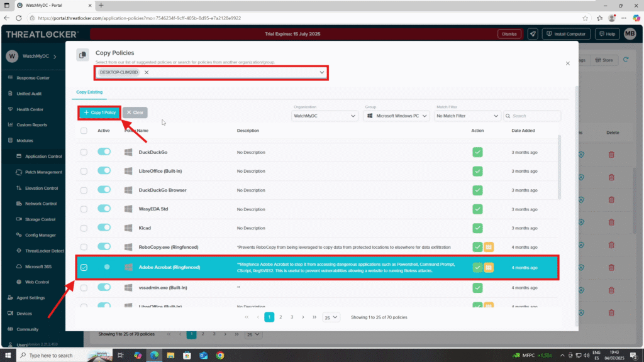Open Storage Control module
The width and height of the screenshot is (644, 362).
point(40,219)
